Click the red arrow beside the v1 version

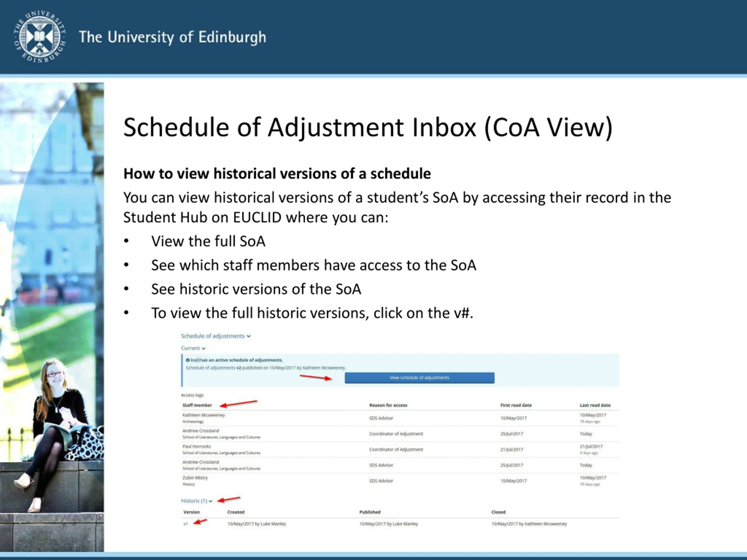click(200, 522)
